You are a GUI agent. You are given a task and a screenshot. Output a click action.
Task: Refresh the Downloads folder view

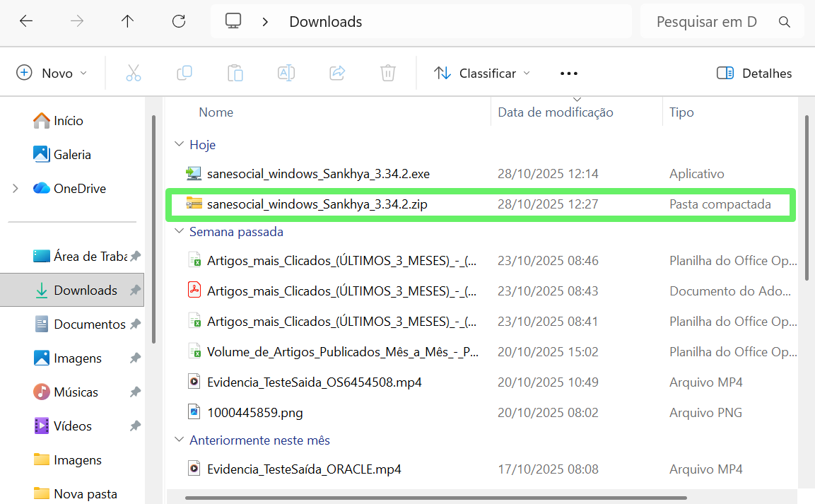[179, 21]
